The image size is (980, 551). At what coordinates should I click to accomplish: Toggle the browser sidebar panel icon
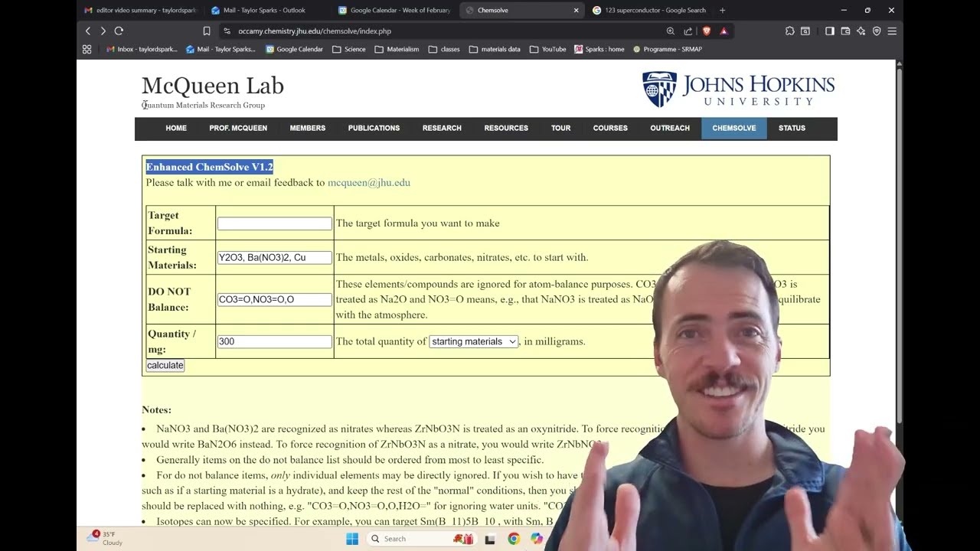pos(830,31)
